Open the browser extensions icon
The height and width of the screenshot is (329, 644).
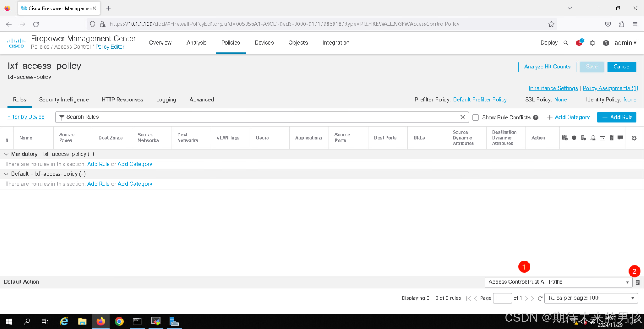tap(621, 24)
